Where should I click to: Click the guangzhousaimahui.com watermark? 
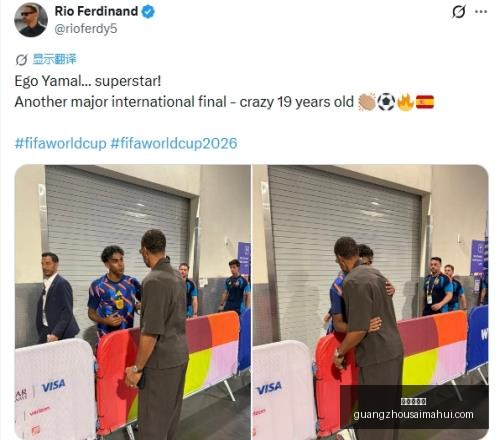pos(413,414)
